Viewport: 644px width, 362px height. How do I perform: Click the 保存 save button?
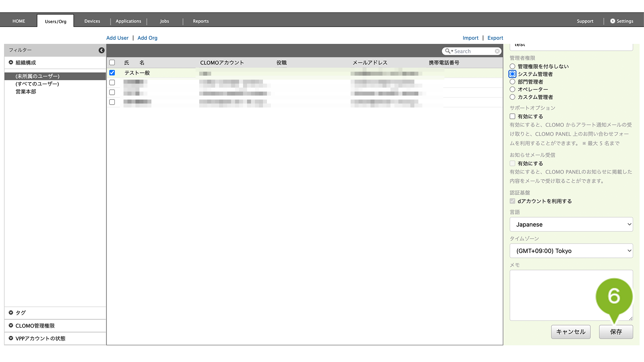pyautogui.click(x=616, y=332)
